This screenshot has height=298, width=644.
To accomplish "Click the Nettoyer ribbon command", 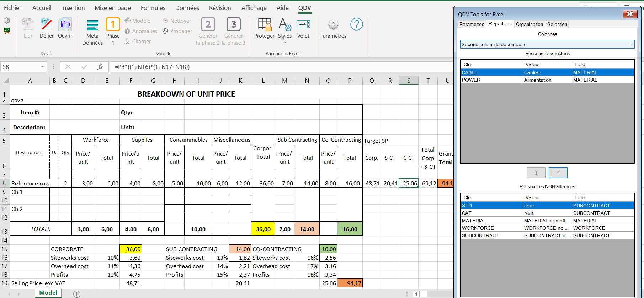I will point(177,21).
